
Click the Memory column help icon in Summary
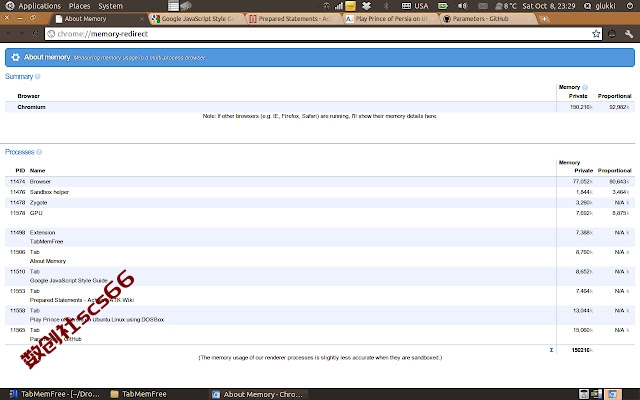click(x=584, y=87)
